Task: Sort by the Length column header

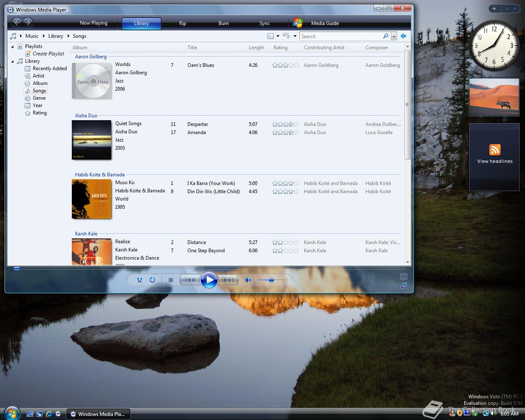Action: [258, 48]
